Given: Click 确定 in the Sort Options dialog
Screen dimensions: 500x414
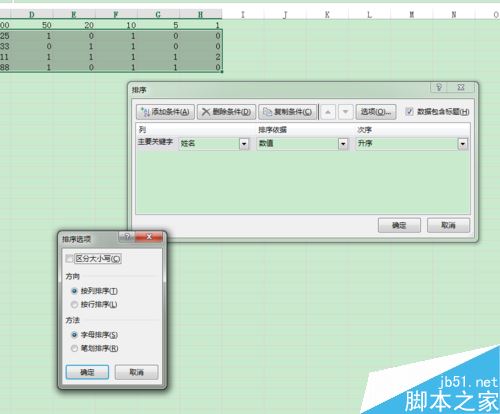Looking at the screenshot, I should (87, 372).
